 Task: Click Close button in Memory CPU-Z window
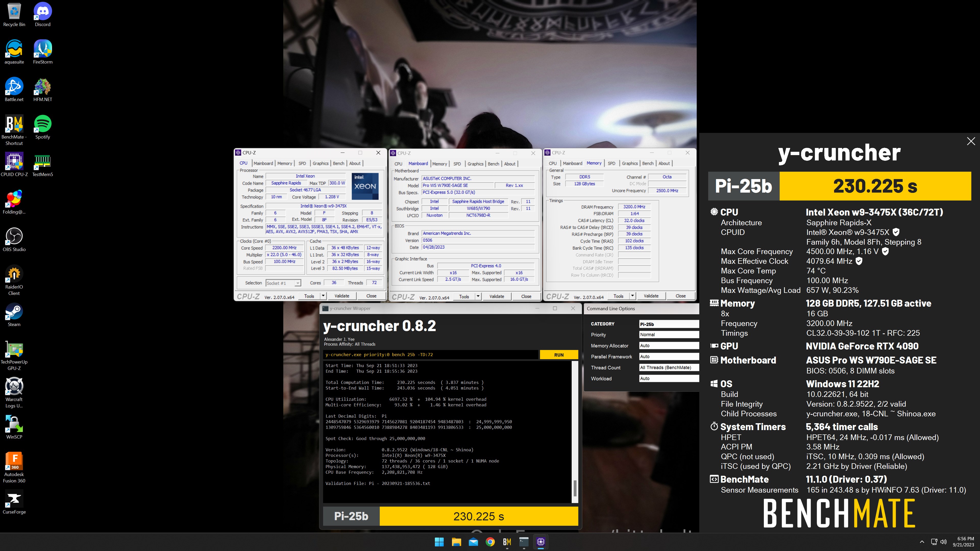681,296
